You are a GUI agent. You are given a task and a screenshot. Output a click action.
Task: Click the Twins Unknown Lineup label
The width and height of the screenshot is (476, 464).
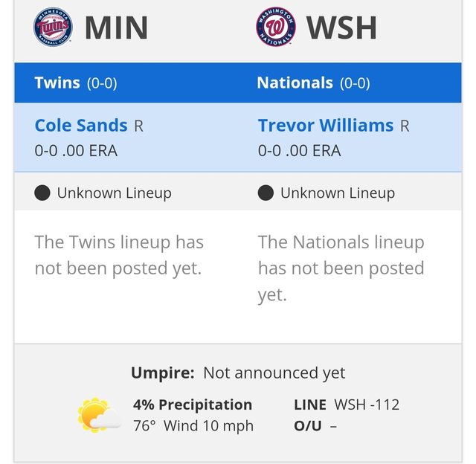pyautogui.click(x=114, y=193)
